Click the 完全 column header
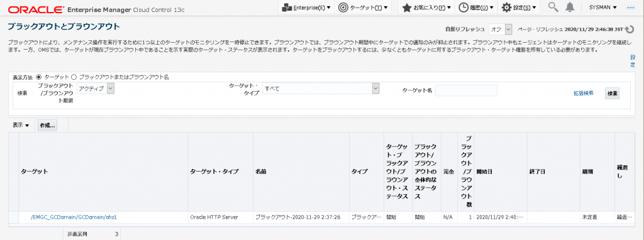The width and height of the screenshot is (644, 240). [448, 172]
